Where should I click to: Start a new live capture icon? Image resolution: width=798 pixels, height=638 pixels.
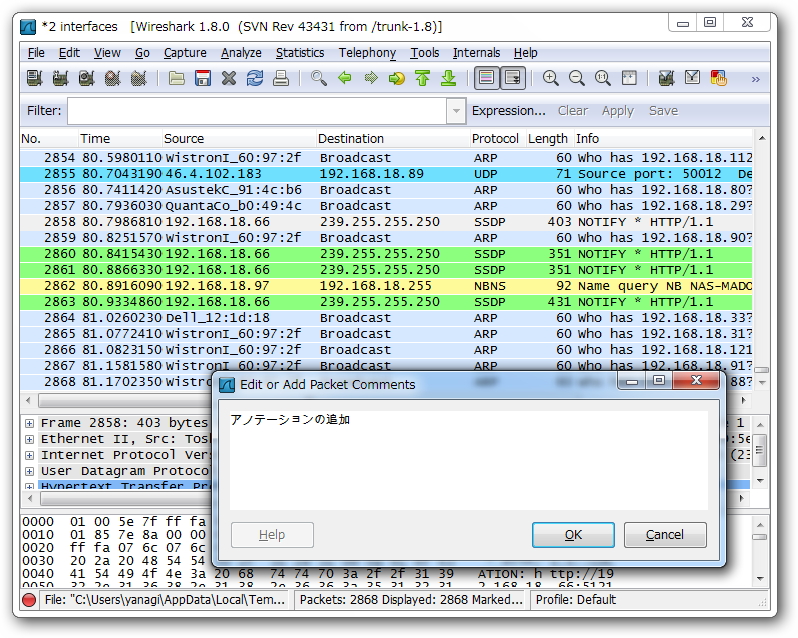86,78
